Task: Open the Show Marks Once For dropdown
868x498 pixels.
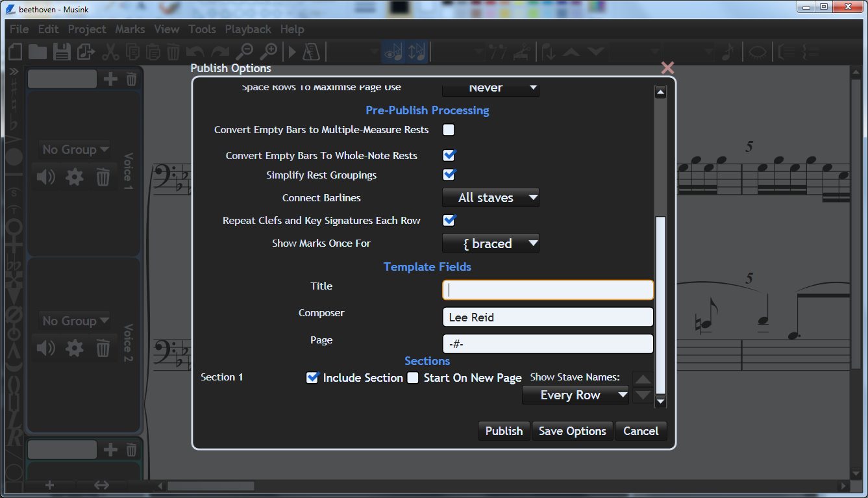Action: (490, 243)
